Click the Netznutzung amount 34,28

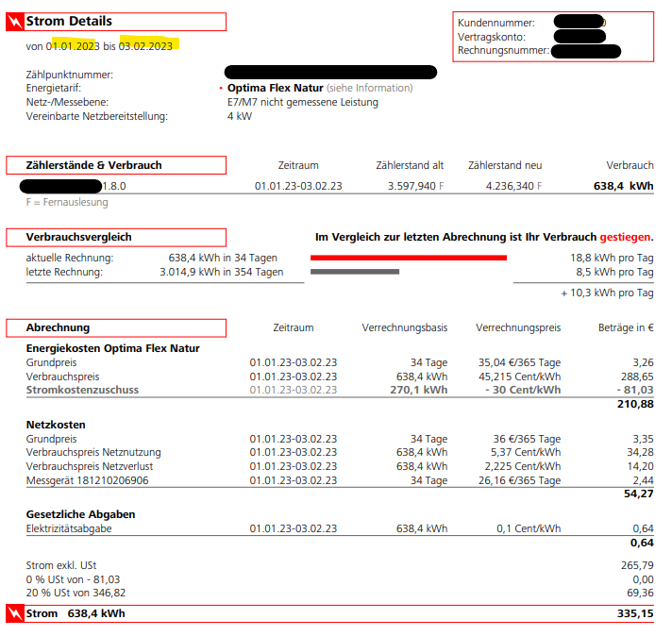click(x=640, y=452)
